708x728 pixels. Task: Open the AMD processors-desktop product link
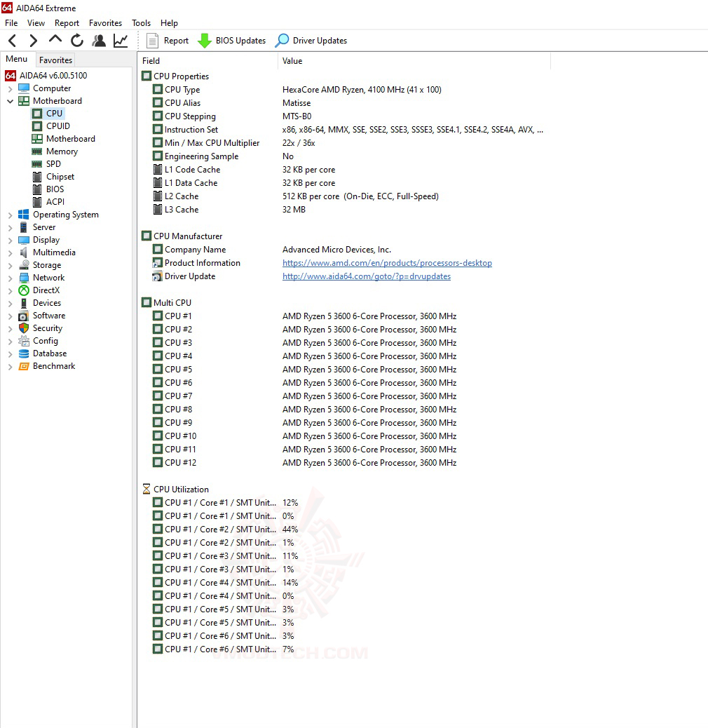pos(387,263)
